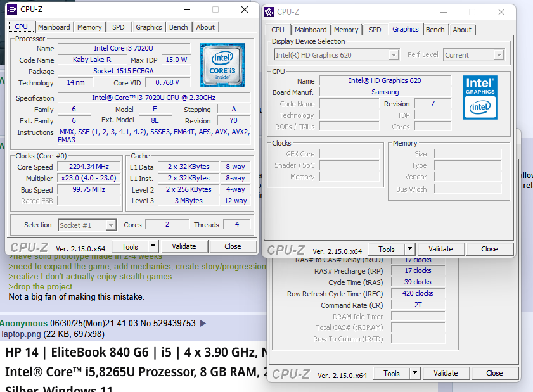Viewport: 533px width, 392px height.
Task: Open the Bench tab in the left CPU-Z window
Action: click(x=179, y=27)
